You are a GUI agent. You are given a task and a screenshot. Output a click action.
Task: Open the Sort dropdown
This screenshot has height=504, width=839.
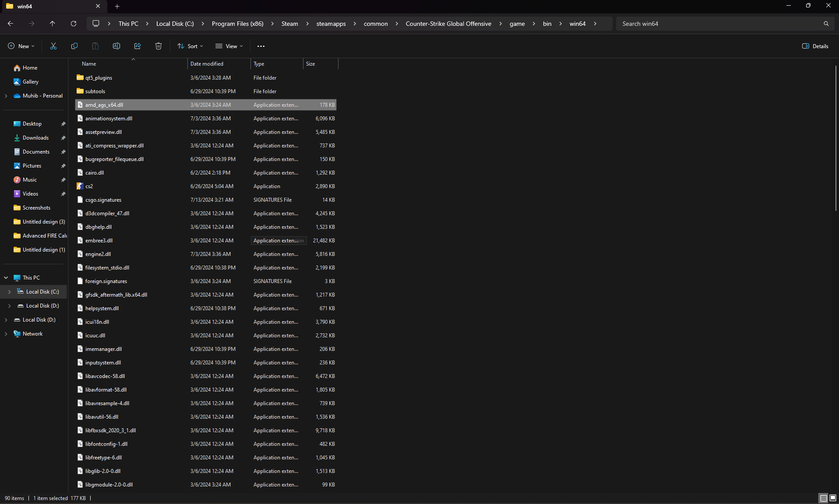(190, 46)
